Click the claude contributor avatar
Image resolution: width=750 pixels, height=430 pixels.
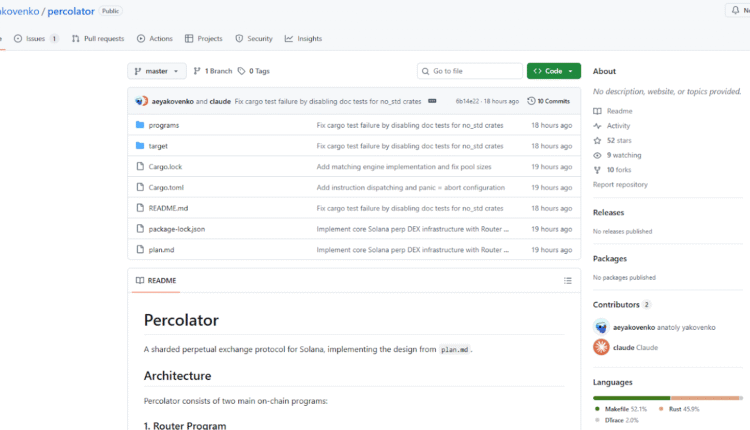601,347
